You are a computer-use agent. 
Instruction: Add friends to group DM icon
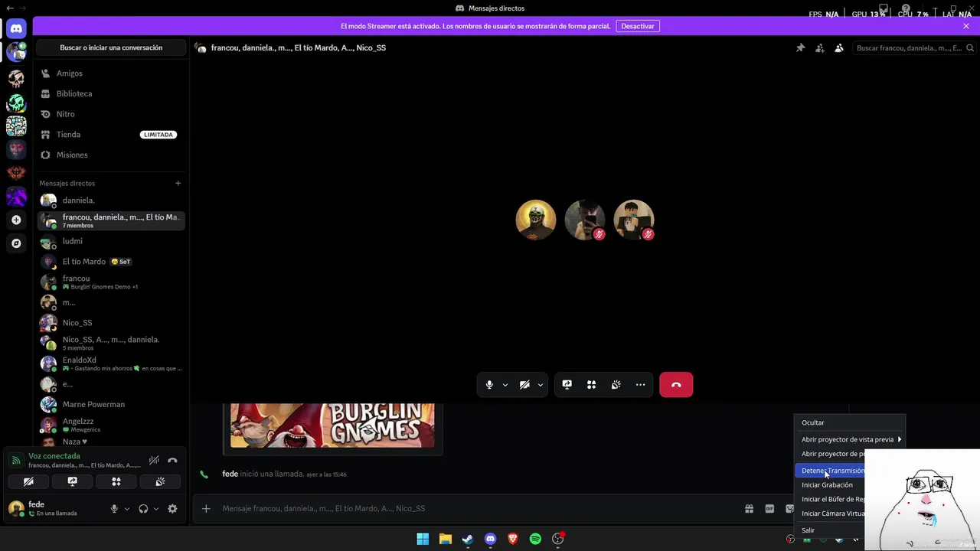tap(820, 47)
